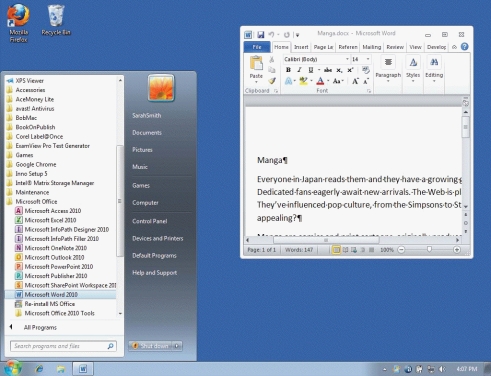This screenshot has height=376, width=491.
Task: Toggle Underline formatting in Word
Action: pyautogui.click(x=310, y=70)
